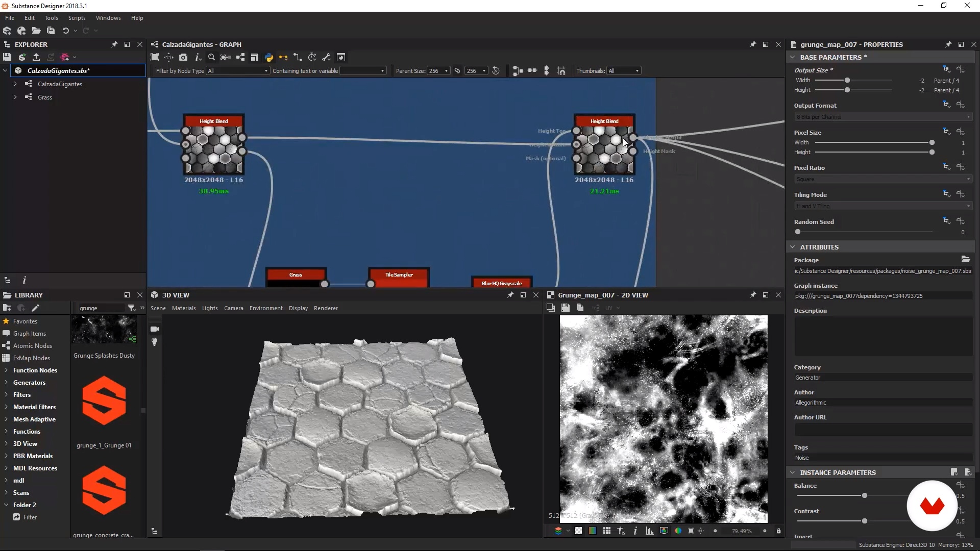Adjust the Random Seed slider
The width and height of the screenshot is (980, 551).
798,232
